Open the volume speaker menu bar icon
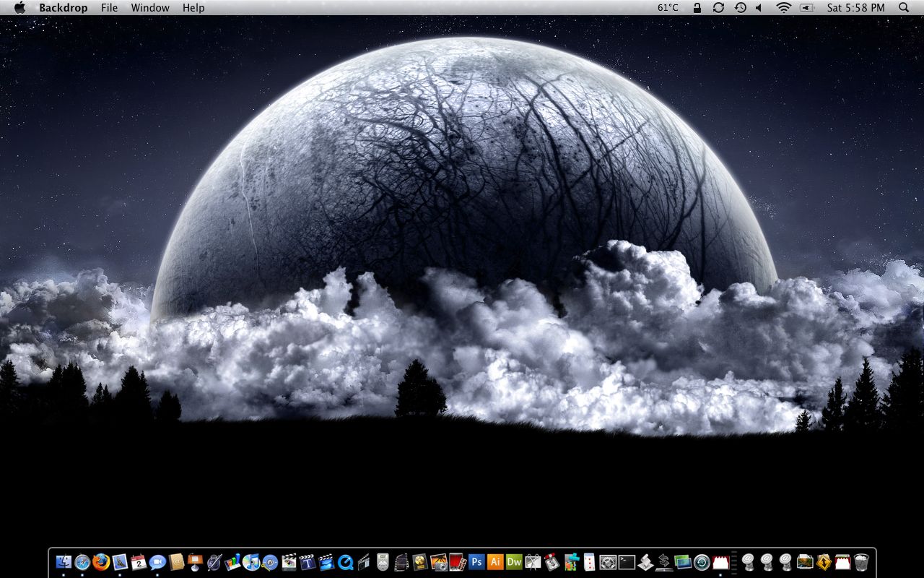 point(759,7)
